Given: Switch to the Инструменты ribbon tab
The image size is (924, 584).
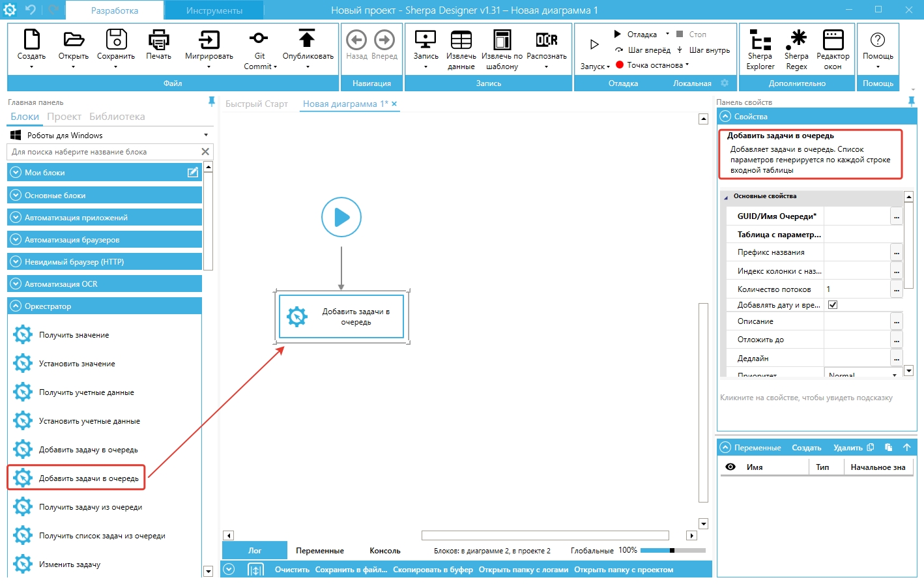Looking at the screenshot, I should (214, 10).
